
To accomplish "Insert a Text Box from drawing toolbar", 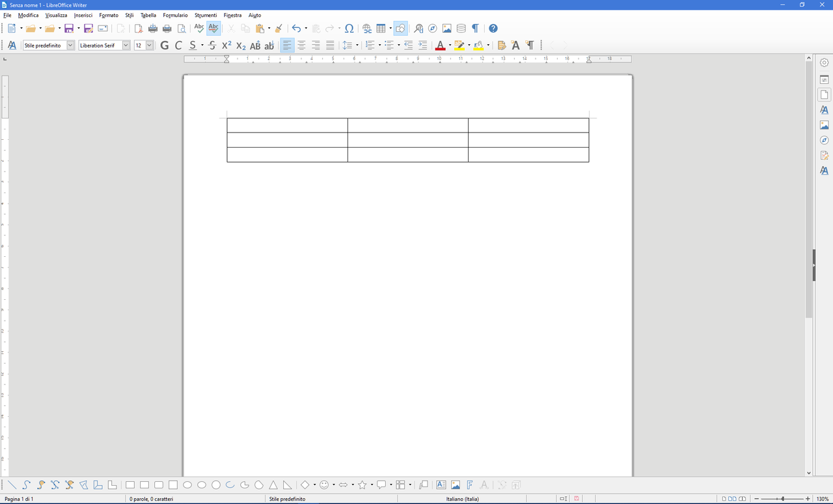I will 441,484.
